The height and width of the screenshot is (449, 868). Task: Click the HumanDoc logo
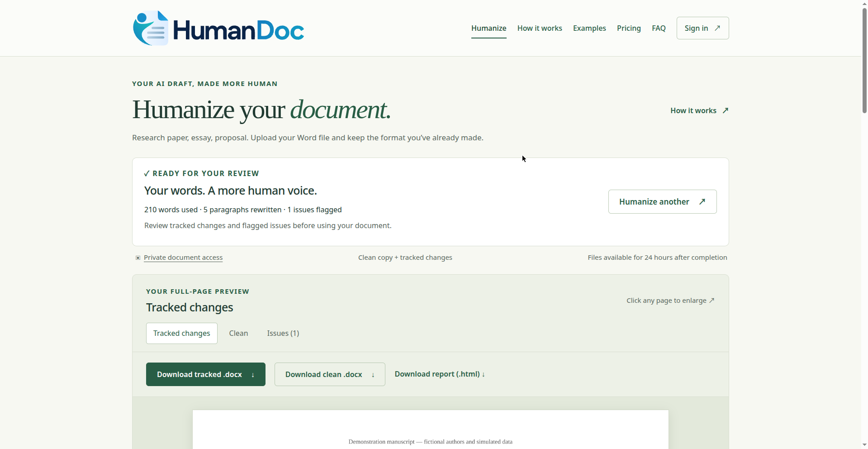point(218,28)
